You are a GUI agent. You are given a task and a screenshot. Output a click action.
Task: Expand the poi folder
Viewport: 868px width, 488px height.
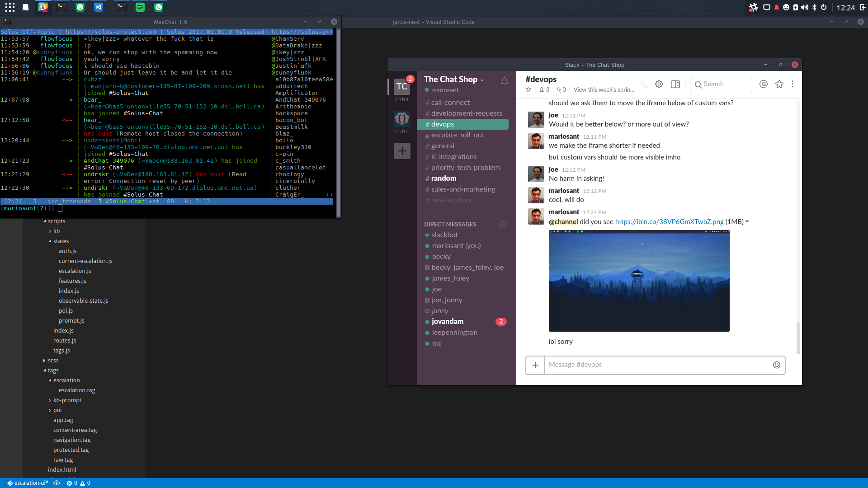(x=50, y=410)
